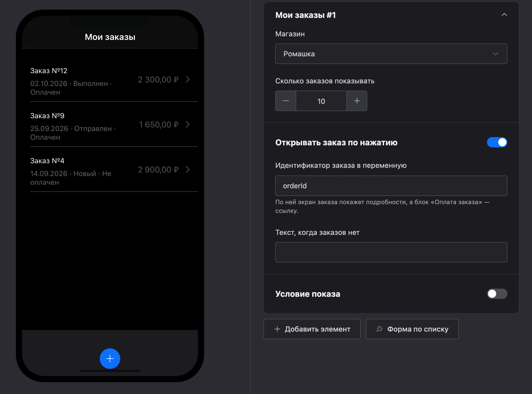Select Заказ №4 row in preview
The height and width of the screenshot is (394, 532).
tap(114, 170)
